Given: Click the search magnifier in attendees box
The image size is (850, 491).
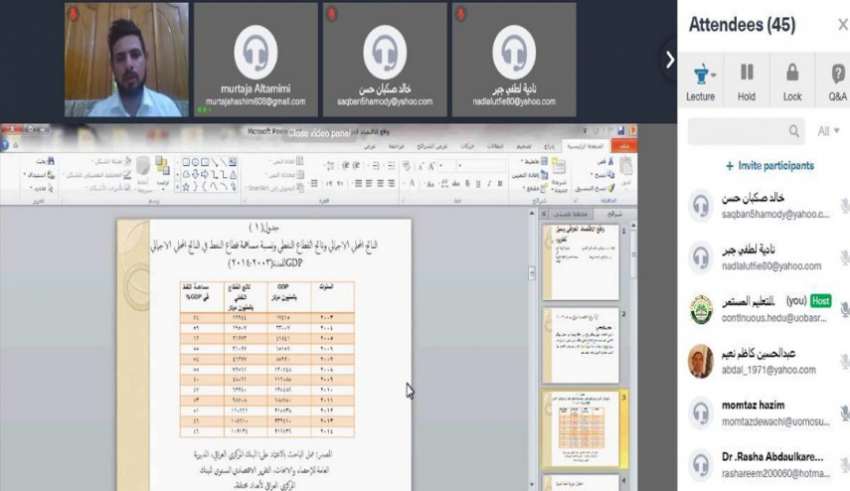Looking at the screenshot, I should [x=794, y=131].
